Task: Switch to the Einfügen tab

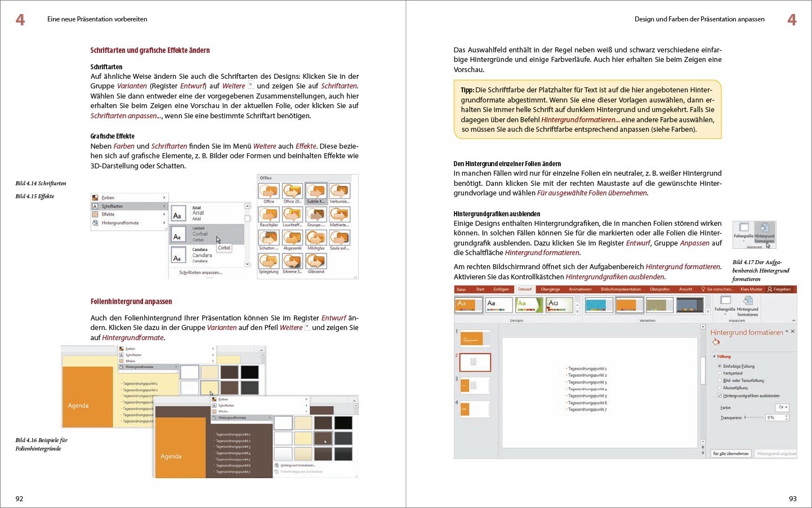Action: tap(501, 289)
